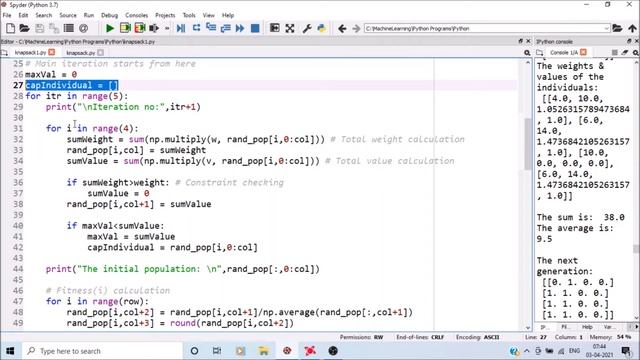Open the file list icon in toolbar
Screen dimensions: 640x360
69,28
